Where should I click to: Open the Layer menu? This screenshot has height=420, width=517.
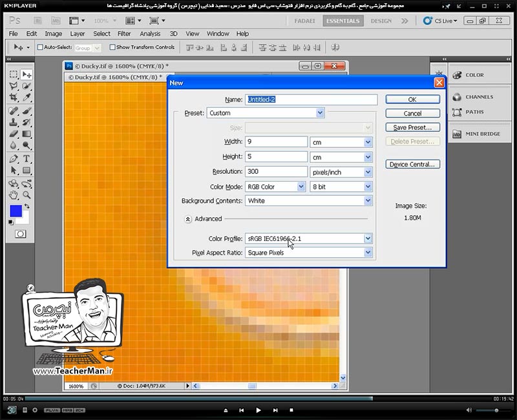(78, 34)
